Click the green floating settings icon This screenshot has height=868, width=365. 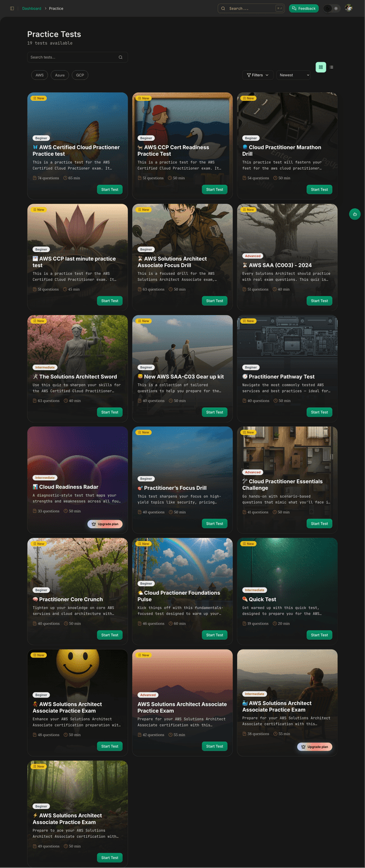tap(355, 214)
